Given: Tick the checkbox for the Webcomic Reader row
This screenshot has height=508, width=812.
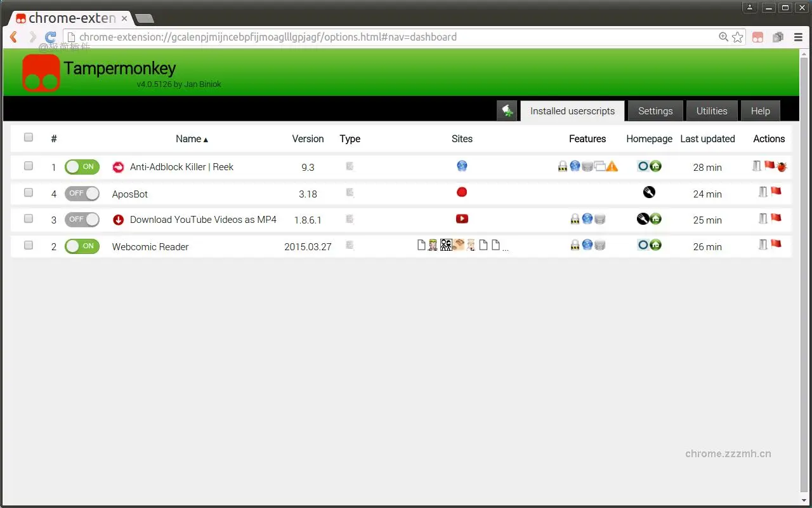Looking at the screenshot, I should (x=29, y=246).
